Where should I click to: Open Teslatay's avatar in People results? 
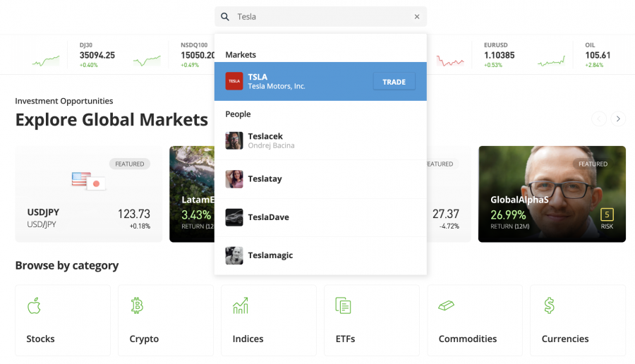pos(234,179)
